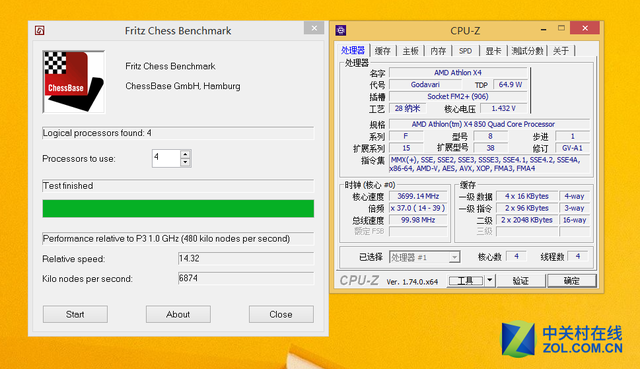This screenshot has width=640, height=369.
Task: Click the 工具 button in CPU-Z
Action: pos(465,281)
